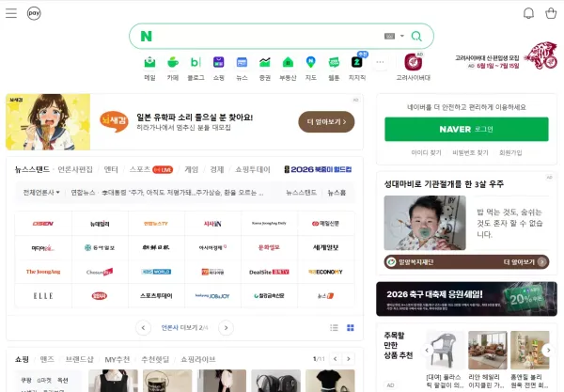564x392 pixels.
Task: Open the 회원가입 link
Action: [510, 153]
